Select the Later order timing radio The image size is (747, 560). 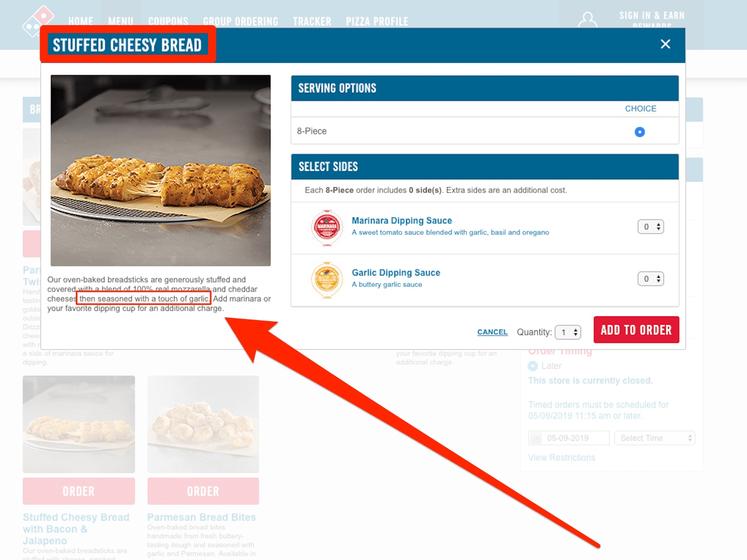click(533, 366)
